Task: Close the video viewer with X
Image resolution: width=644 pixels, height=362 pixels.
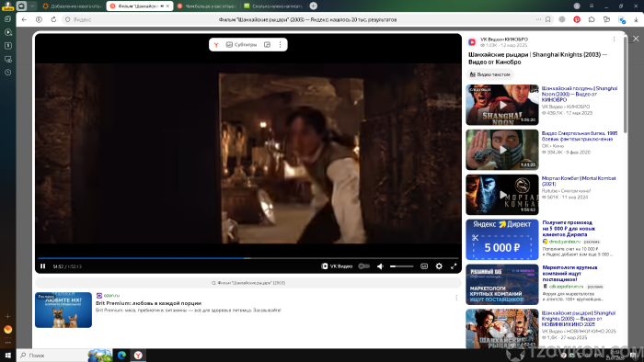Action: point(636,39)
